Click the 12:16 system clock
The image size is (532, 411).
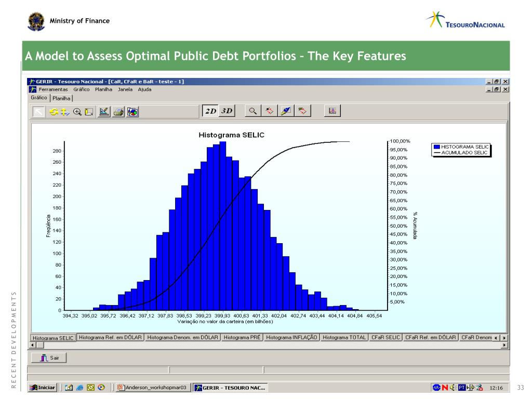(x=496, y=388)
